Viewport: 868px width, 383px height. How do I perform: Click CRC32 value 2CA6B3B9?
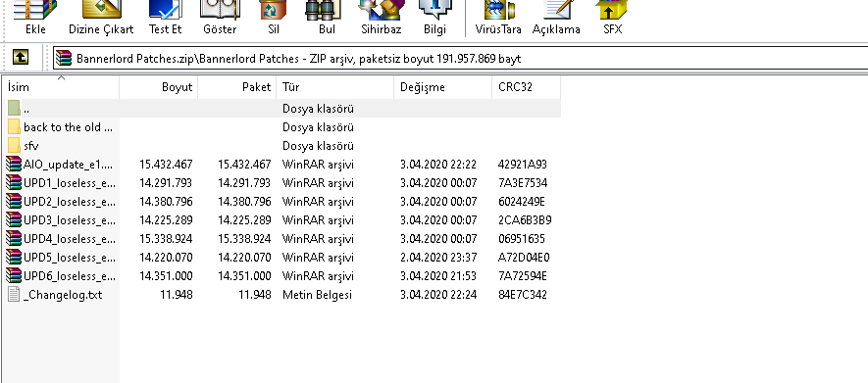coord(525,220)
